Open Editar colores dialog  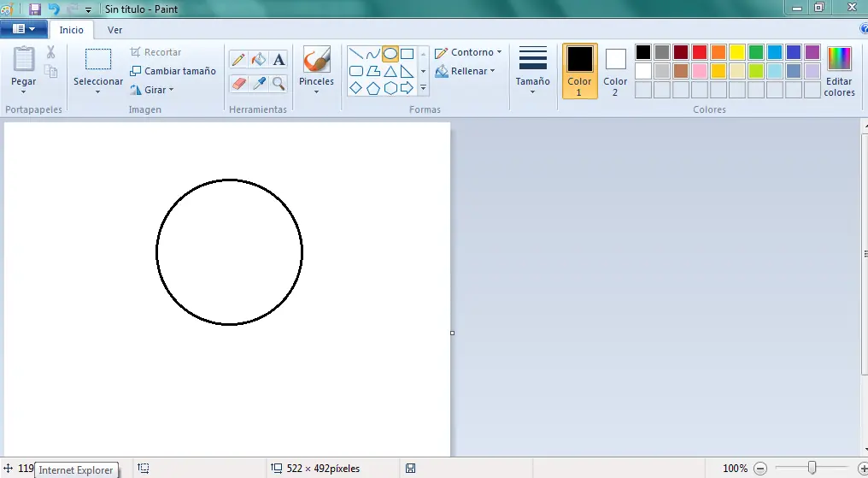(x=839, y=72)
